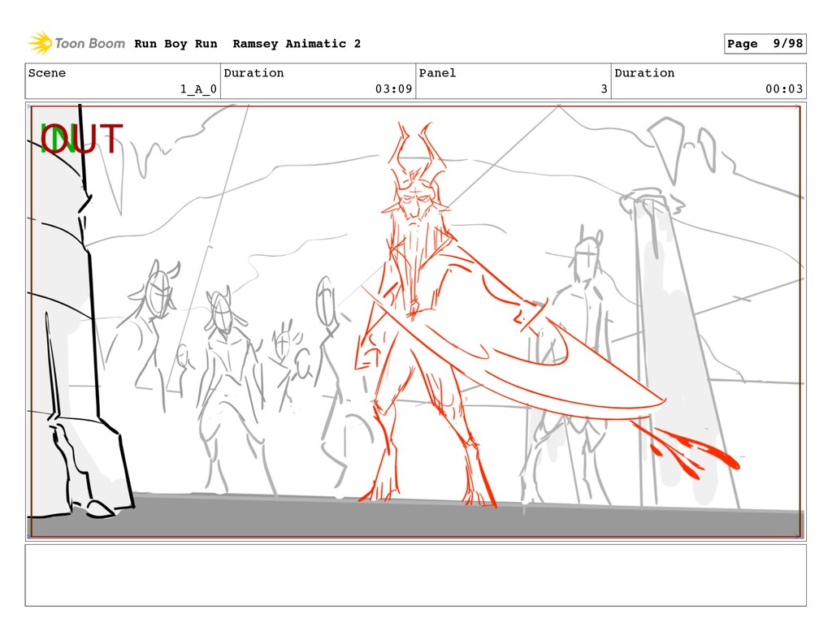
Task: Click the red "OUT" marker text
Action: 82,139
